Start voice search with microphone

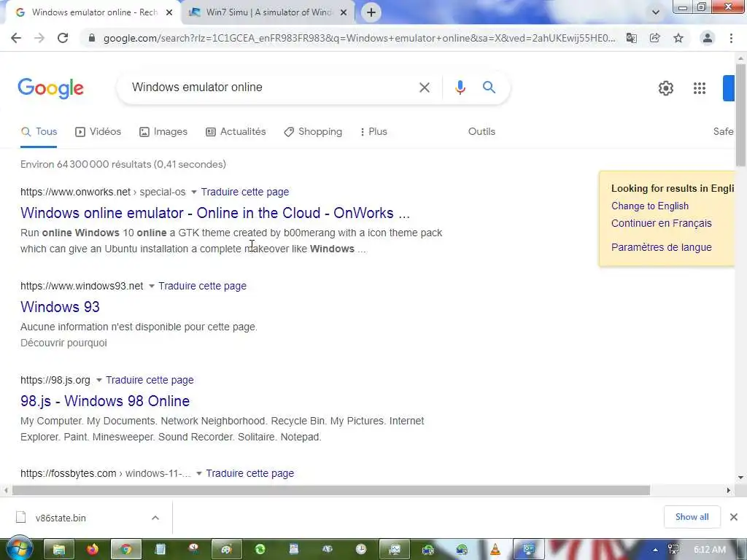pos(460,87)
